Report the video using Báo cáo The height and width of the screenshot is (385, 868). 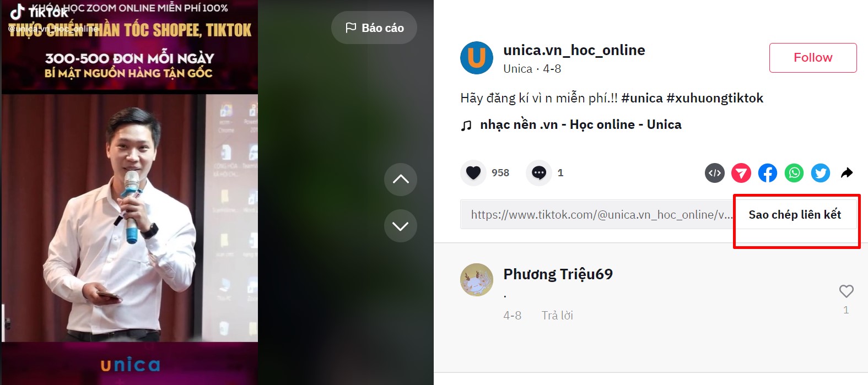coord(374,28)
